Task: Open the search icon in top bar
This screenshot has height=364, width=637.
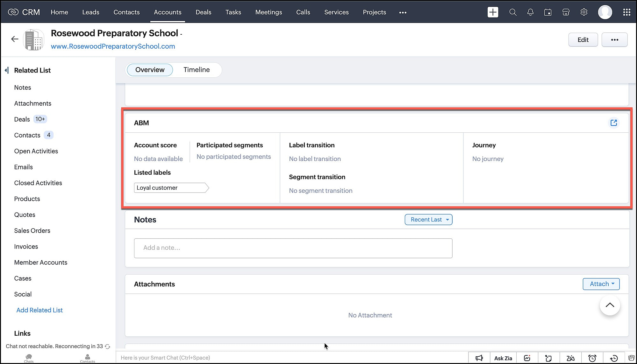Action: pos(513,12)
